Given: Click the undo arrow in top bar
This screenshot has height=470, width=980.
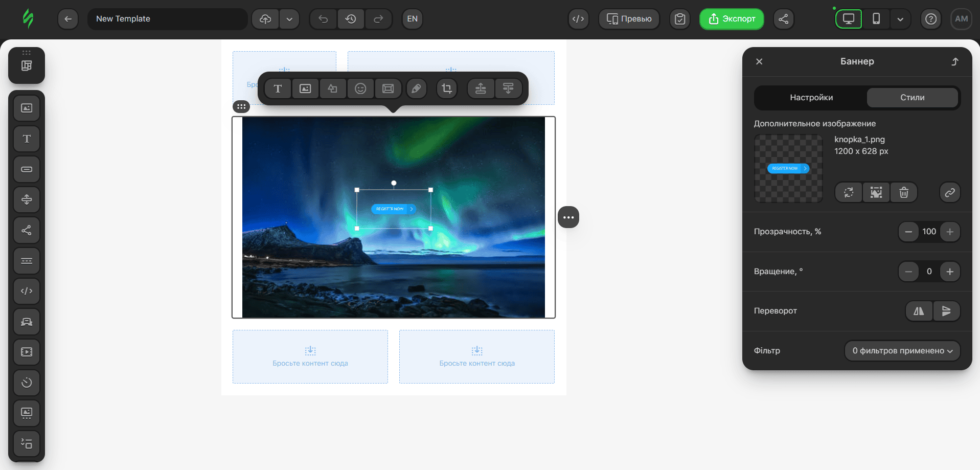Looking at the screenshot, I should point(323,19).
